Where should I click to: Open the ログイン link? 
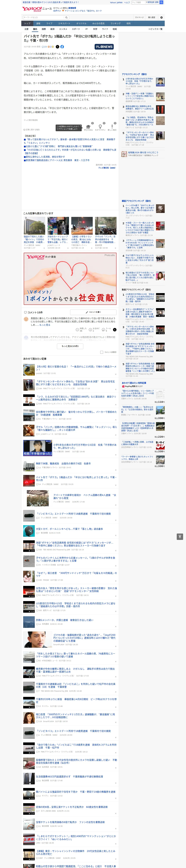click(x=57, y=11)
